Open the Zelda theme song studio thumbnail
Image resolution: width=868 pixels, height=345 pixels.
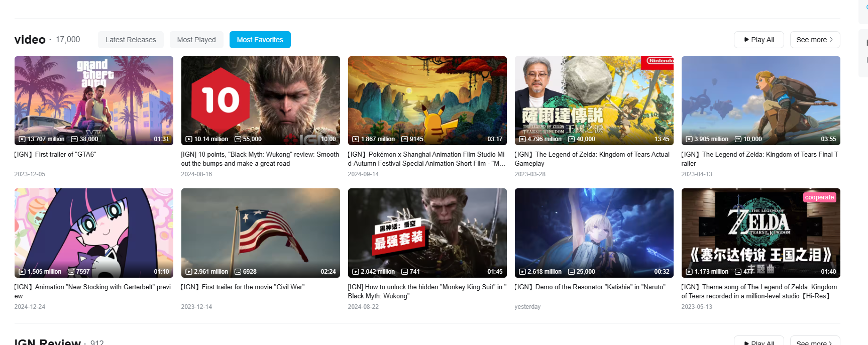coord(761,233)
